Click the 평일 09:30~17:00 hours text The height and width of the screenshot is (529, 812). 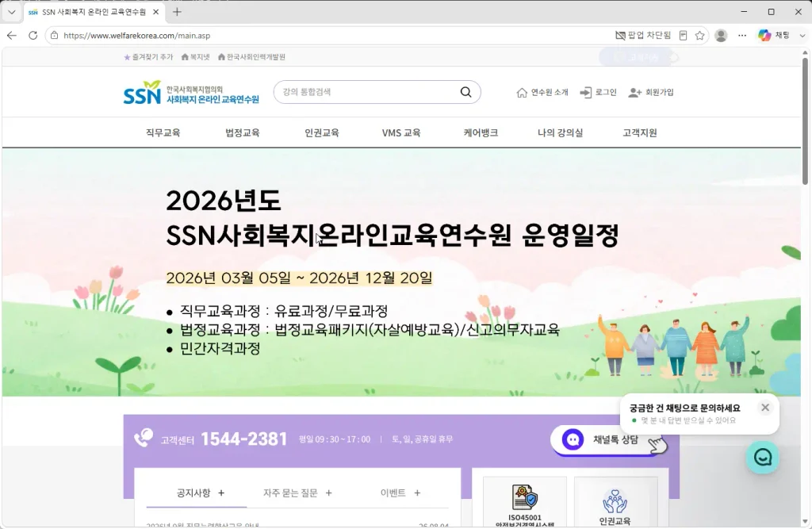(x=335, y=439)
